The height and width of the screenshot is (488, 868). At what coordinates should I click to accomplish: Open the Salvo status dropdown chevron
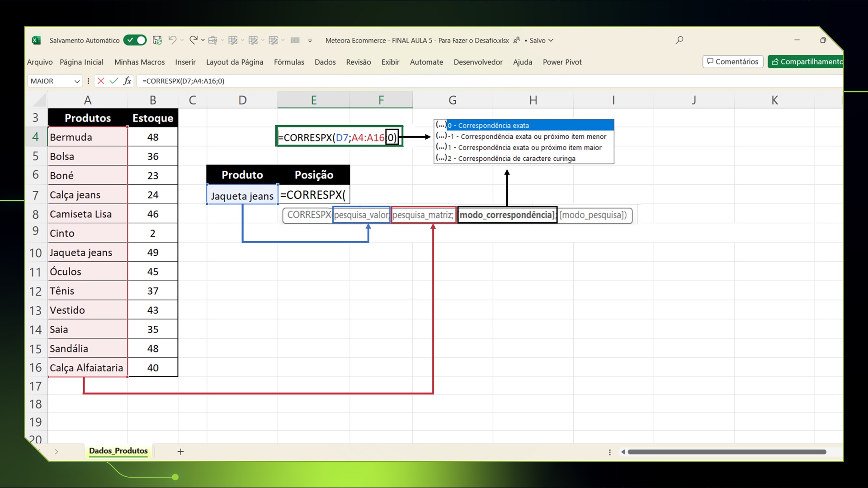(551, 40)
